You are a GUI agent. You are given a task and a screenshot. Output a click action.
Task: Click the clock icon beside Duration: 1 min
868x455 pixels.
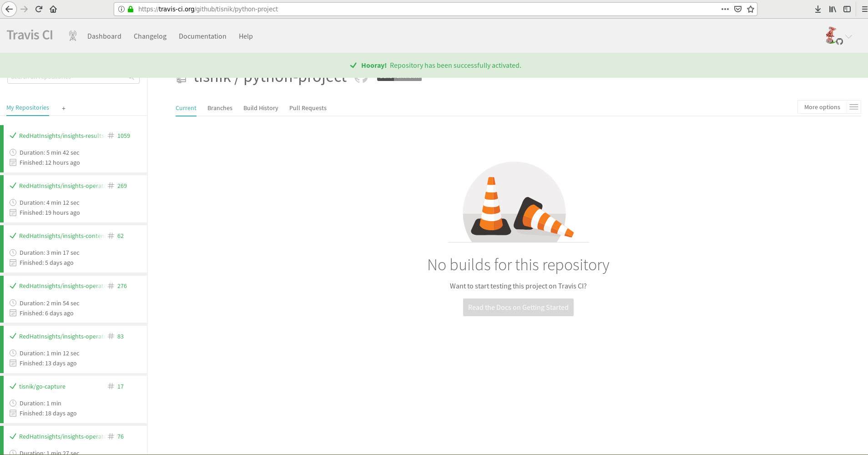click(13, 403)
